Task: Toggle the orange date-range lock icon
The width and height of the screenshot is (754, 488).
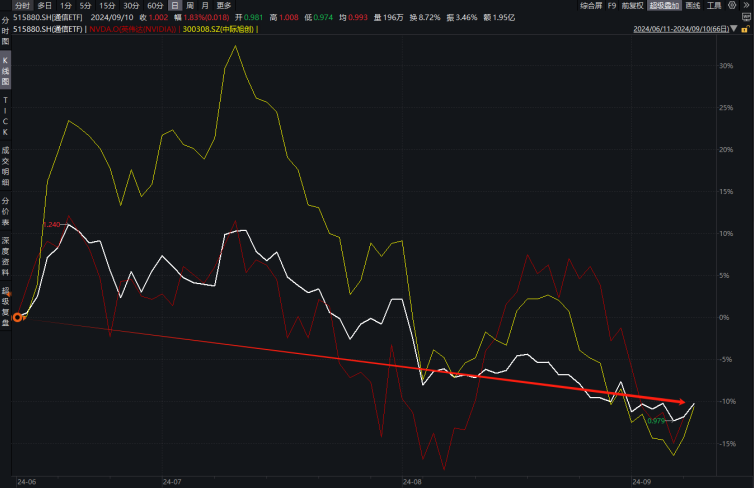Action: click(745, 29)
